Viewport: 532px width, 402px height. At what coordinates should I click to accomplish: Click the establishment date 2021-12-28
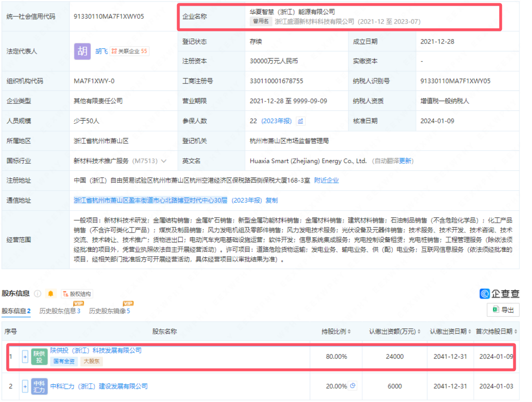click(x=437, y=42)
